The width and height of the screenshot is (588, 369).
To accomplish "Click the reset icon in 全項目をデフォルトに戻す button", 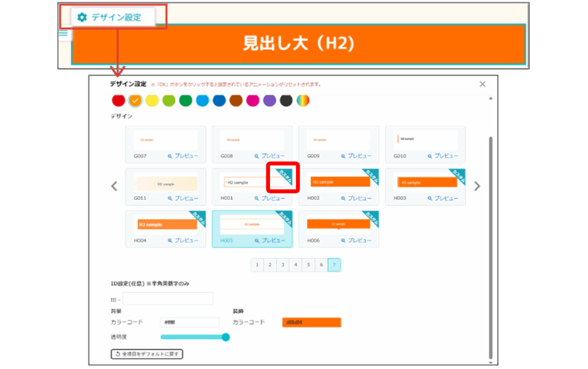I will coord(118,354).
